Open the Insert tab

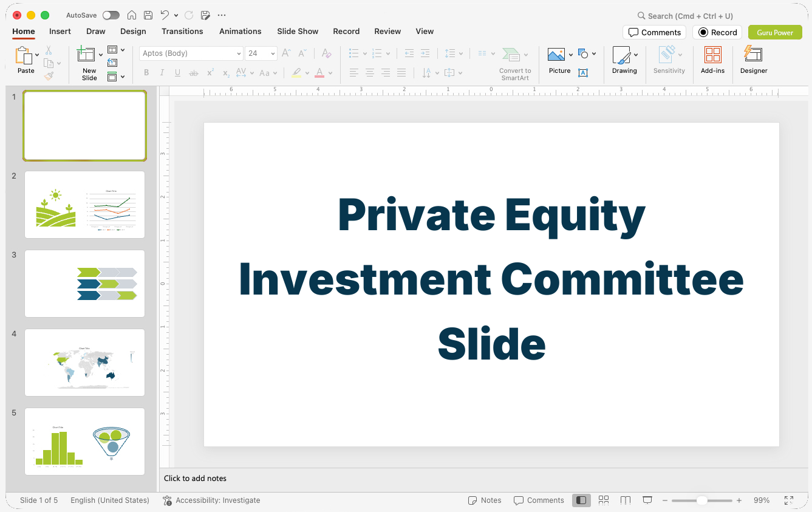click(60, 32)
